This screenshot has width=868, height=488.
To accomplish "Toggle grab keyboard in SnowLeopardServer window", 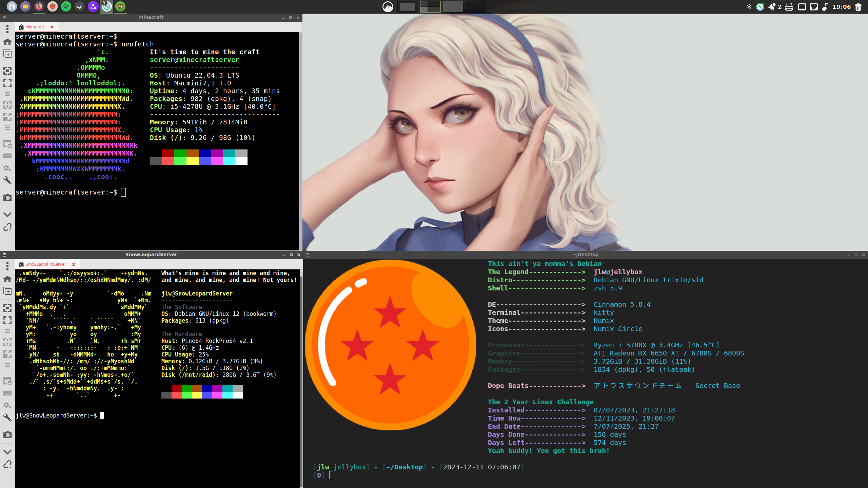I will tap(7, 393).
